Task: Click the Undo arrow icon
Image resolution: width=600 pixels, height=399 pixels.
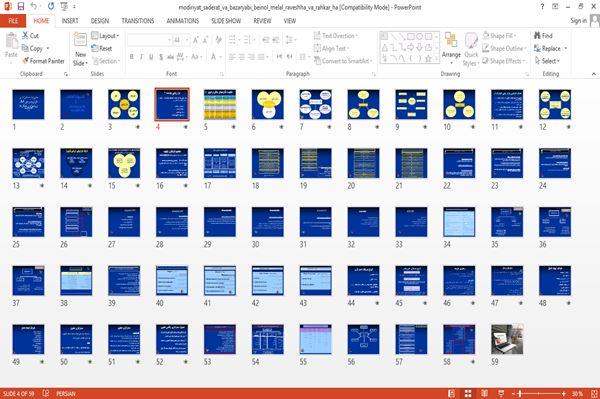Action: click(x=34, y=6)
